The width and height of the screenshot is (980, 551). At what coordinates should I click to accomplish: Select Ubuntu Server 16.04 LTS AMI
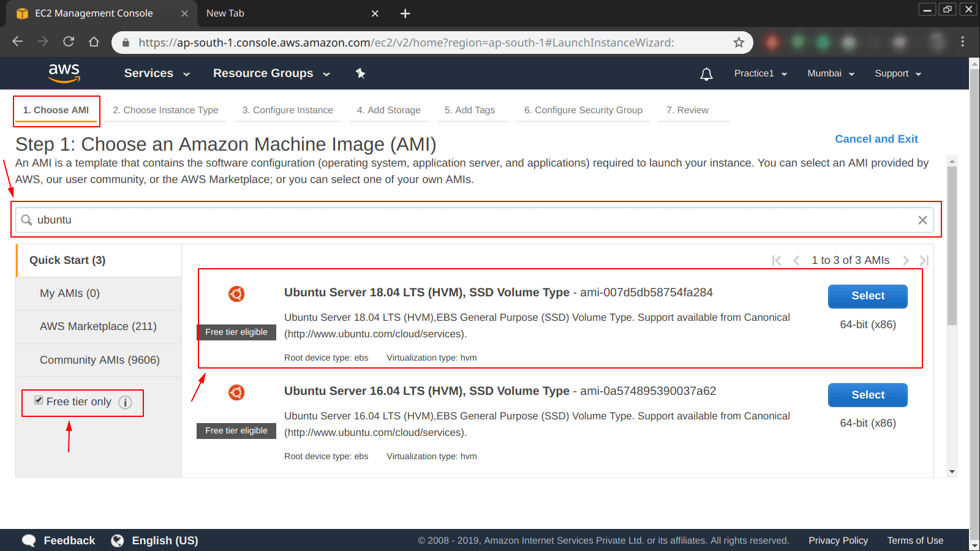point(868,395)
